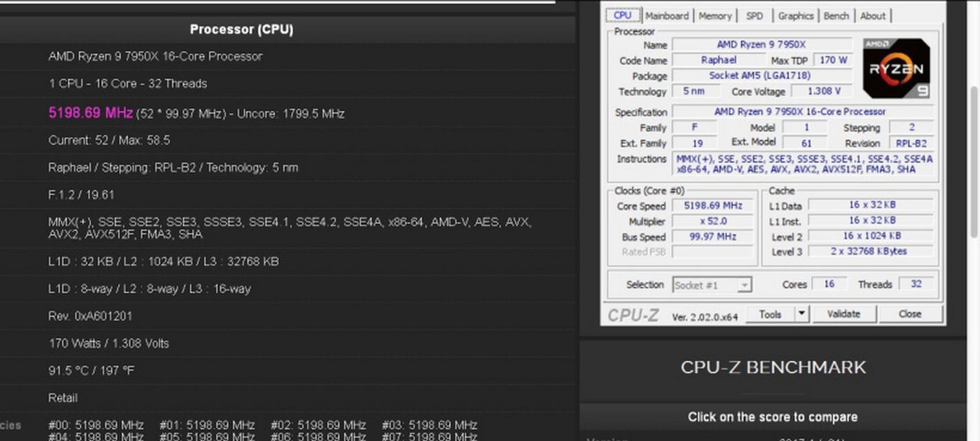
Task: Click the left-panel instruction list starting with MMX(+)
Action: [x=290, y=228]
